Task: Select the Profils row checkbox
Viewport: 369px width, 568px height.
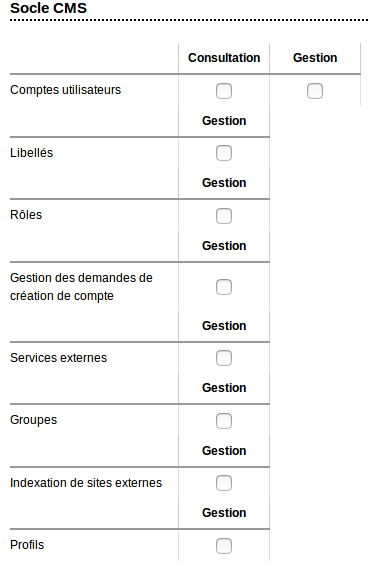Action: pyautogui.click(x=224, y=546)
